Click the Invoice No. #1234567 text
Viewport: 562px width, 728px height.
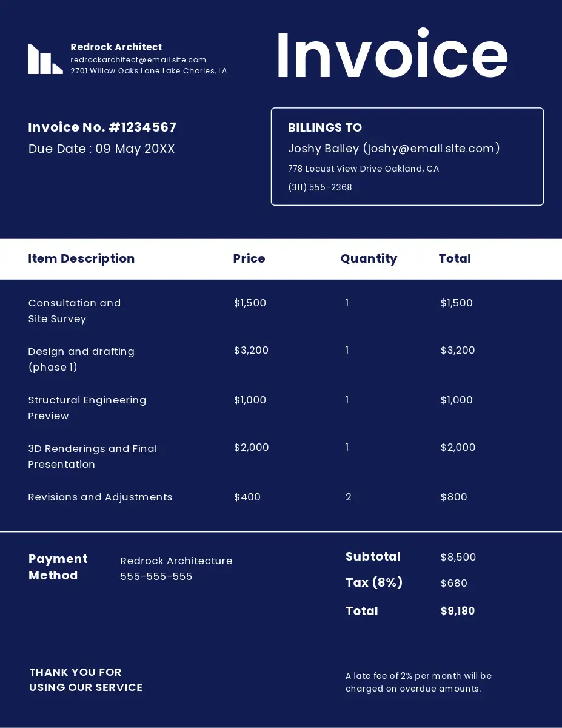tap(102, 127)
